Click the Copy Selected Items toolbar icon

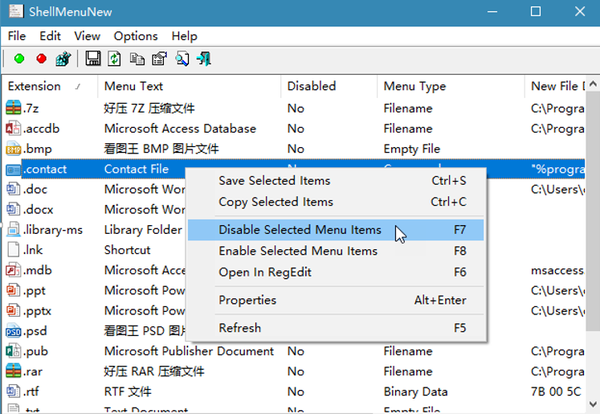click(x=137, y=59)
